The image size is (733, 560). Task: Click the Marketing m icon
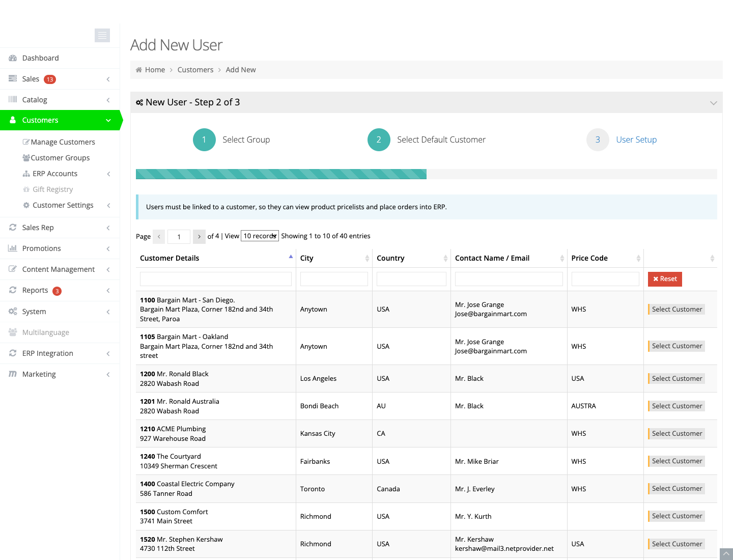(13, 374)
